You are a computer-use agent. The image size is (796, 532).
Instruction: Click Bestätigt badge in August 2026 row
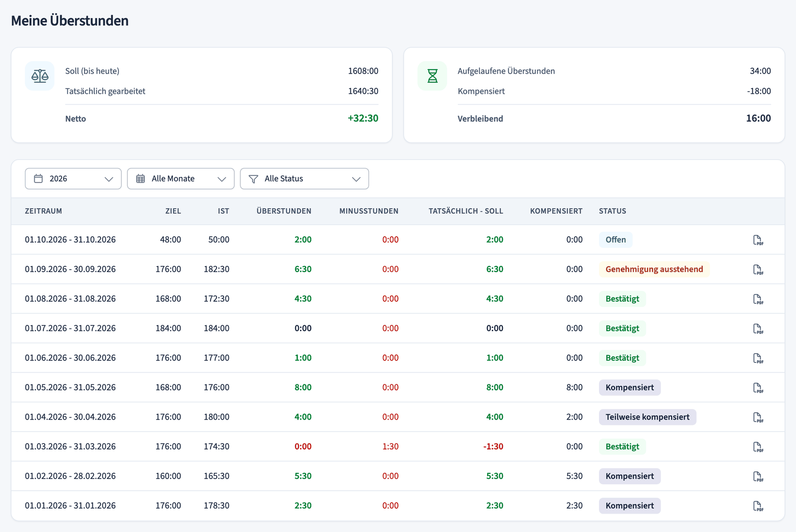tap(622, 299)
